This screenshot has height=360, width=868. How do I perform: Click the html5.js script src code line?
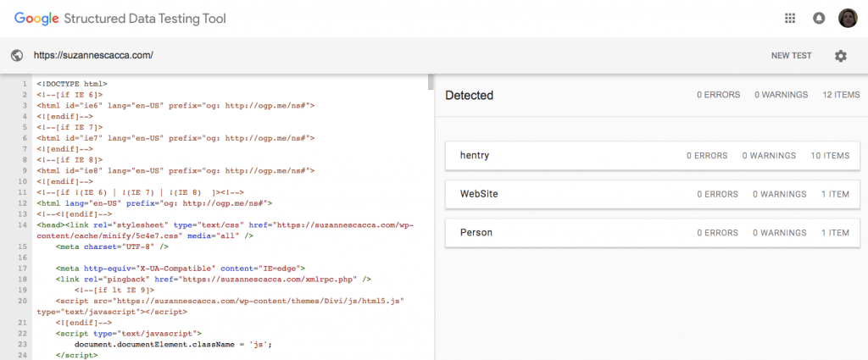pyautogui.click(x=222, y=306)
